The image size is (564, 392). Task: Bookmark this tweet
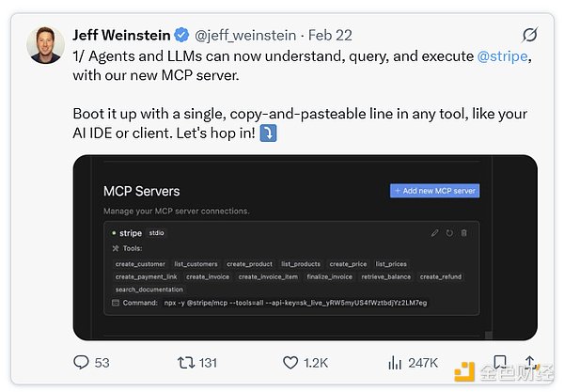pos(499,362)
